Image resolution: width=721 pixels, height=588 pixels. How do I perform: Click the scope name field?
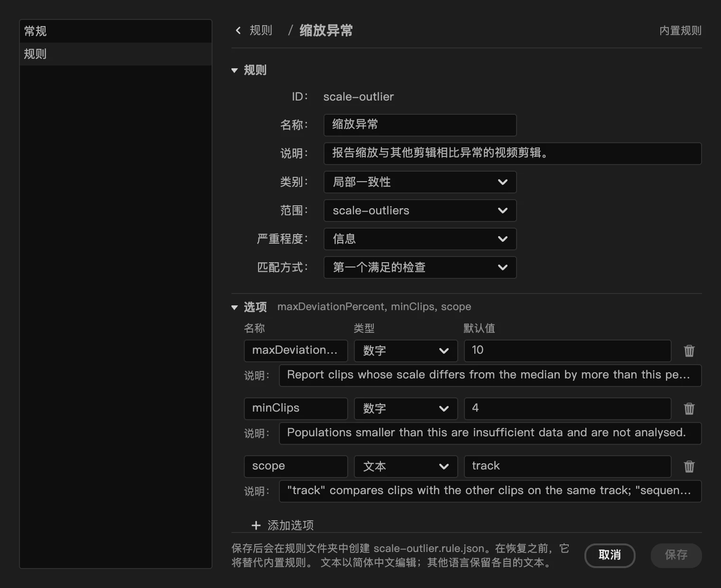coord(296,467)
